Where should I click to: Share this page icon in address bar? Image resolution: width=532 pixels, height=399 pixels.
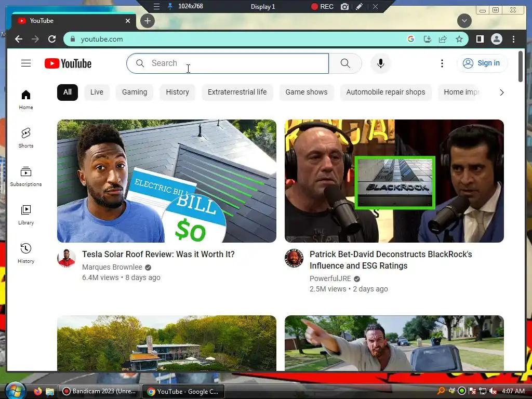443,39
